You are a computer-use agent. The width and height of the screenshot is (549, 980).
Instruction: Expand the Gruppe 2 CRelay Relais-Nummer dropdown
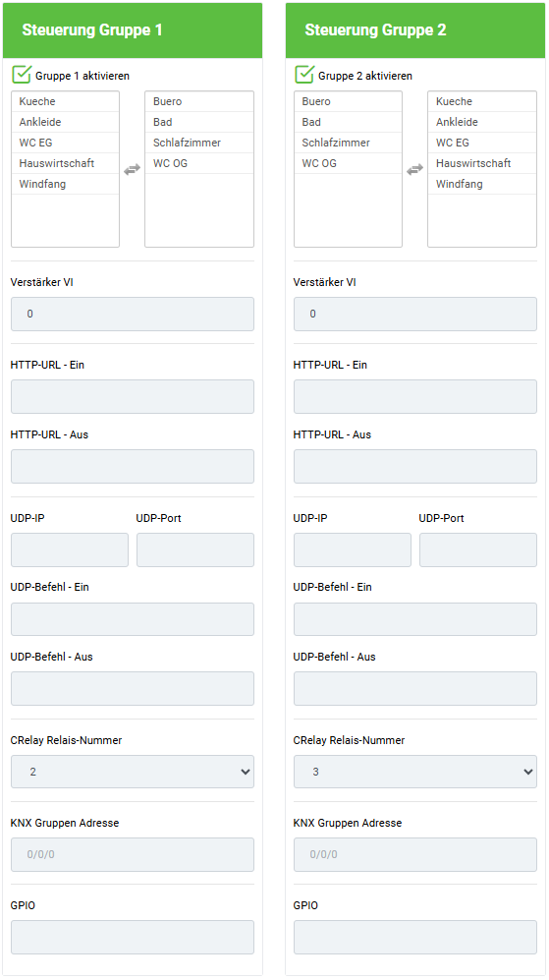[415, 772]
